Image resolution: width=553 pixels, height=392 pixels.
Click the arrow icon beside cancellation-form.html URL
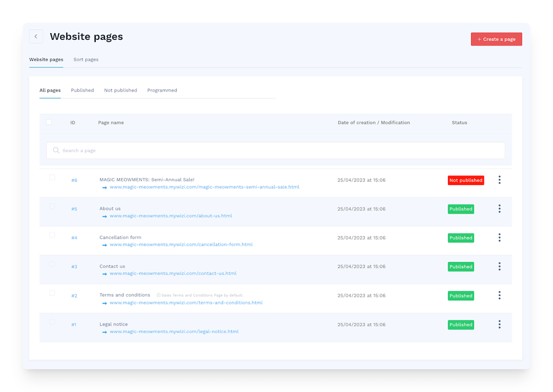[x=105, y=245]
